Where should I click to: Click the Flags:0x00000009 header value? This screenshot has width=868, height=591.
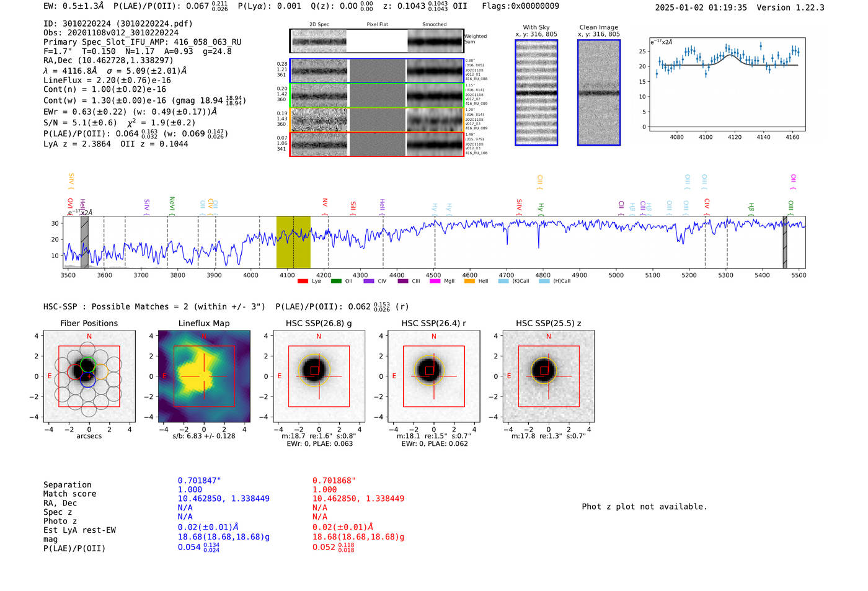(520, 6)
